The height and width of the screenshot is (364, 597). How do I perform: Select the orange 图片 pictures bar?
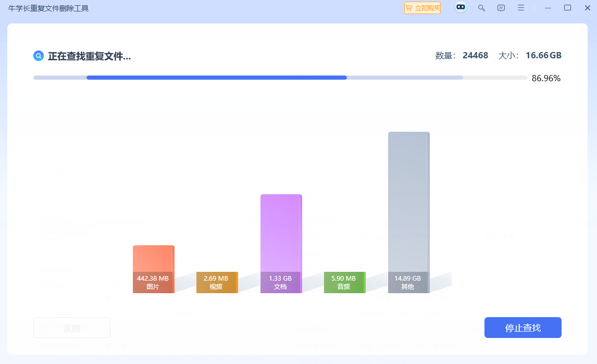(153, 269)
